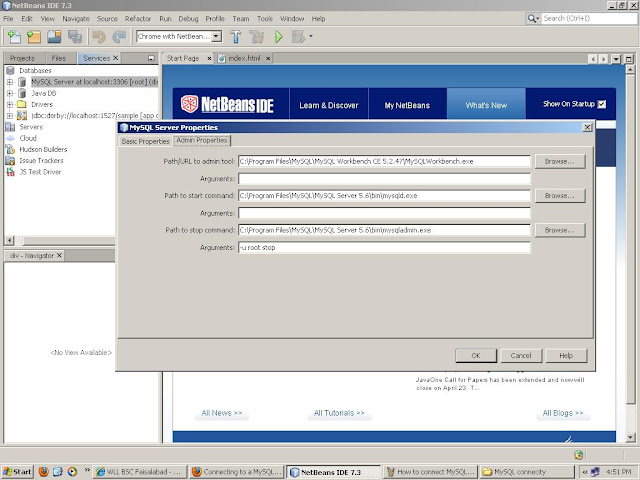Browse for the start command path

click(560, 196)
